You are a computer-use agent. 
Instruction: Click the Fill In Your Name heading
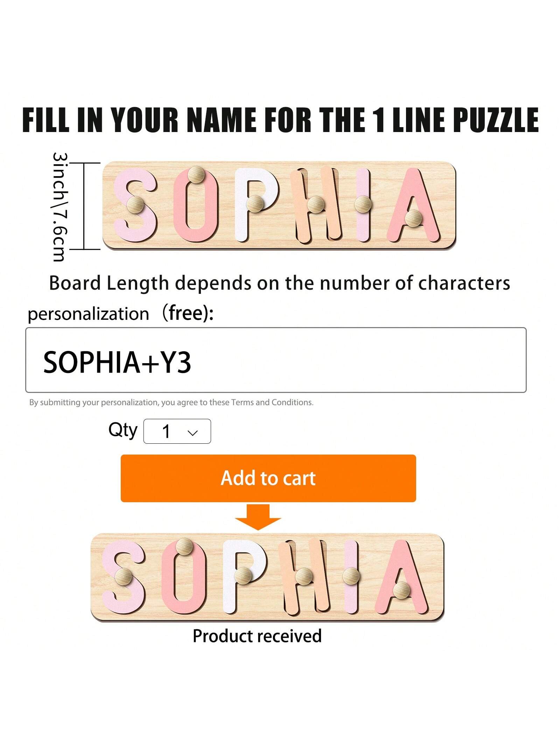pyautogui.click(x=280, y=119)
